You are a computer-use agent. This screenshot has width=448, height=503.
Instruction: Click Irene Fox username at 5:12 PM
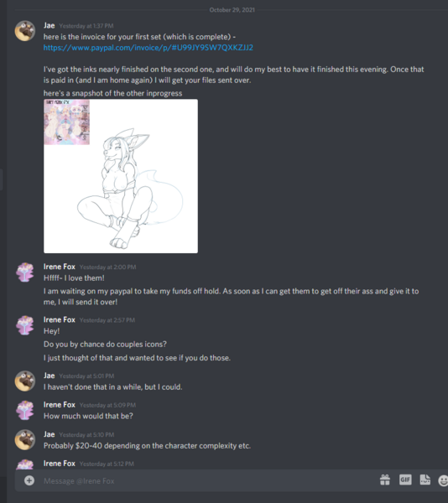tap(60, 464)
